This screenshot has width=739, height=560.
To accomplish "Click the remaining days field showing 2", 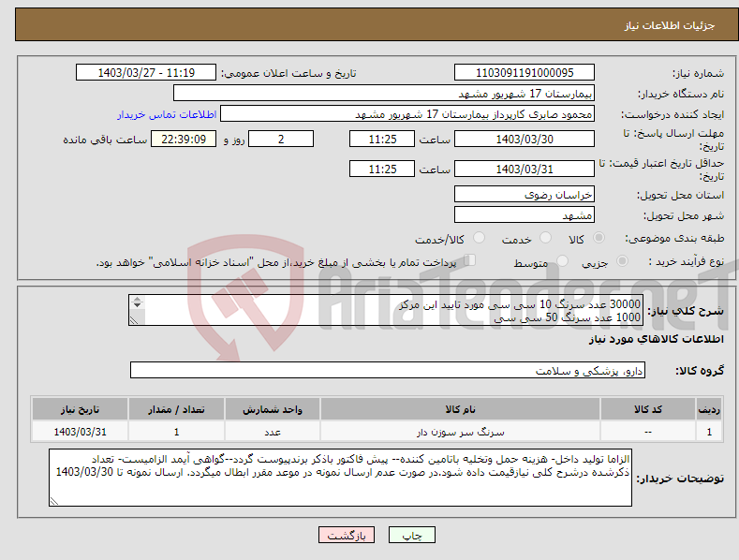I will tap(281, 139).
